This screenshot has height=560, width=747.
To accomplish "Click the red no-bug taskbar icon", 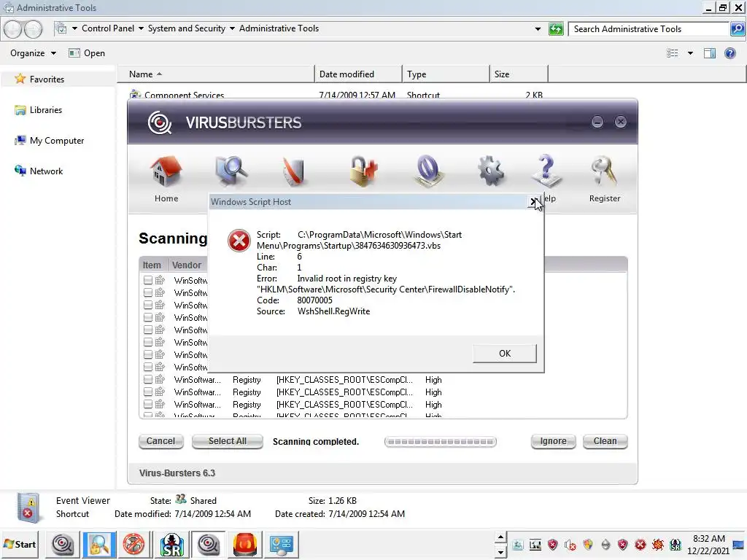I will (x=134, y=544).
